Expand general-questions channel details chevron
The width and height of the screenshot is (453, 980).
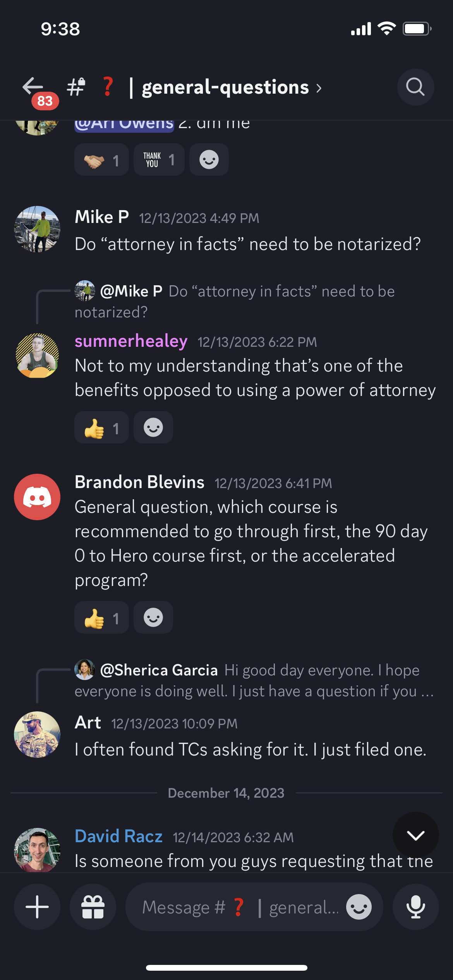[319, 88]
